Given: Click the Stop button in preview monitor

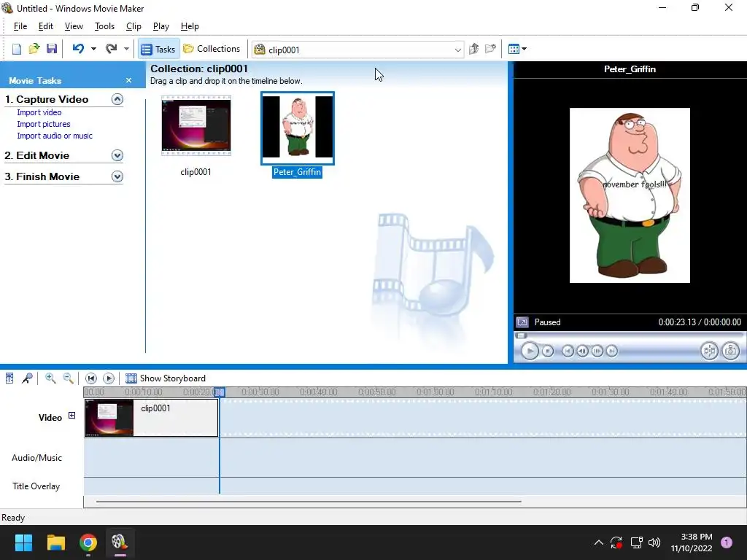Looking at the screenshot, I should point(548,351).
